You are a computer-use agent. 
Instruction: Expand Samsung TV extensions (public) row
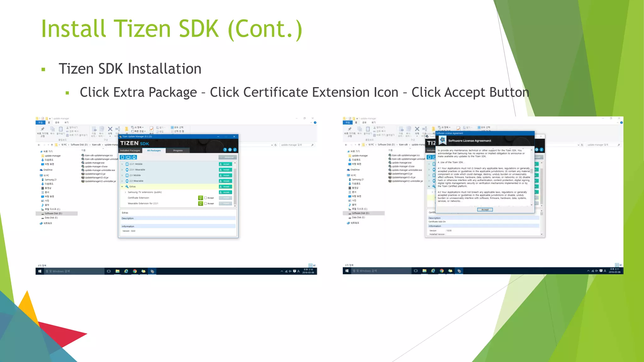[x=125, y=192]
